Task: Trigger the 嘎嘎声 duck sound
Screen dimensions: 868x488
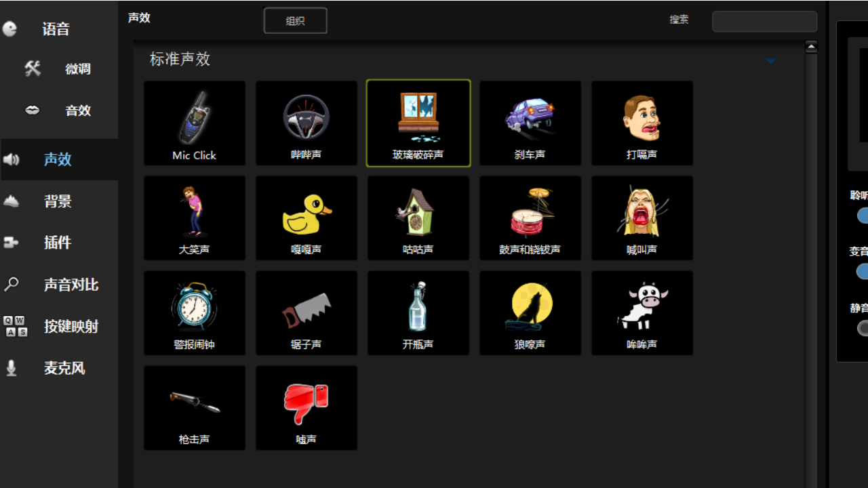Action: (x=306, y=218)
